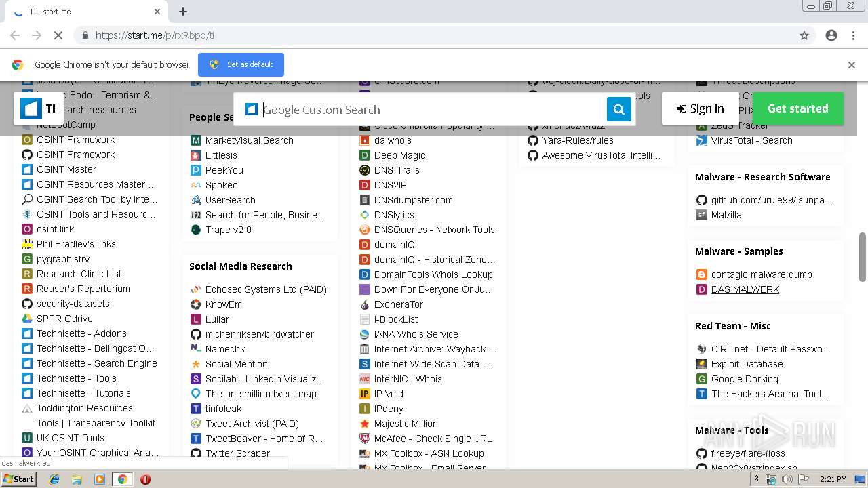The height and width of the screenshot is (488, 868).
Task: Click the PeekYou favicon
Action: coord(195,170)
